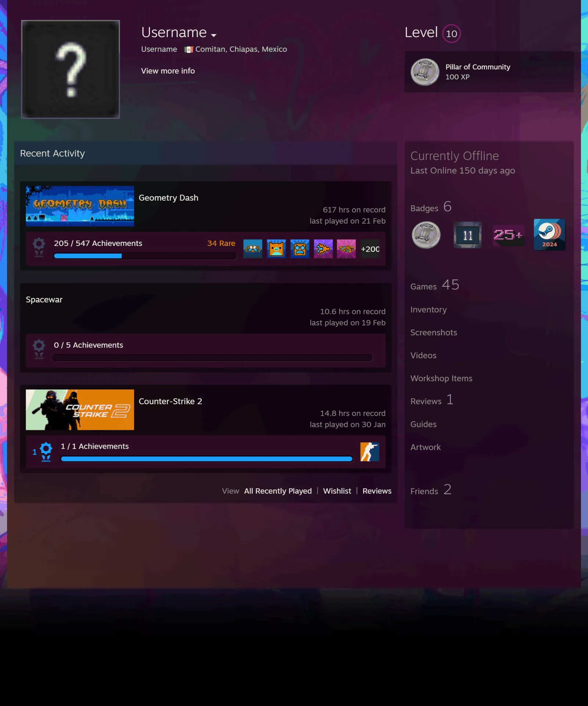Click the profile avatar picture
Viewport: 588px width, 706px height.
pyautogui.click(x=71, y=69)
